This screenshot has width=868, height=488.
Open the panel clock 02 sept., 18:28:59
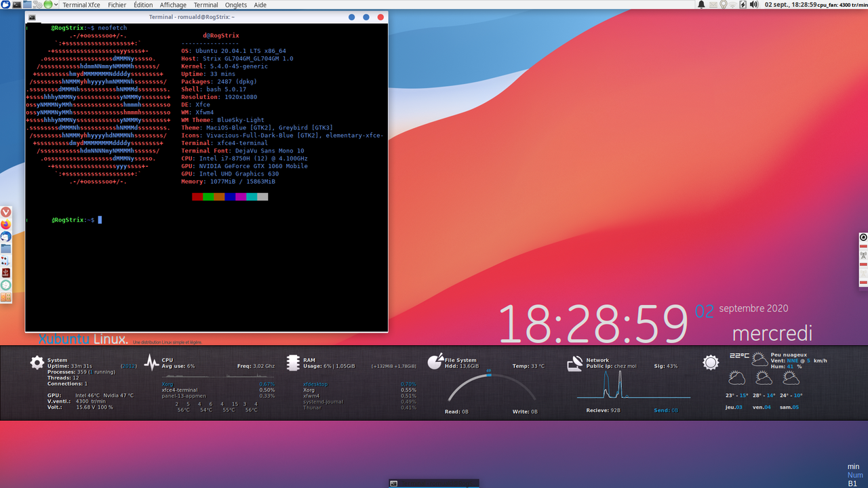(790, 5)
